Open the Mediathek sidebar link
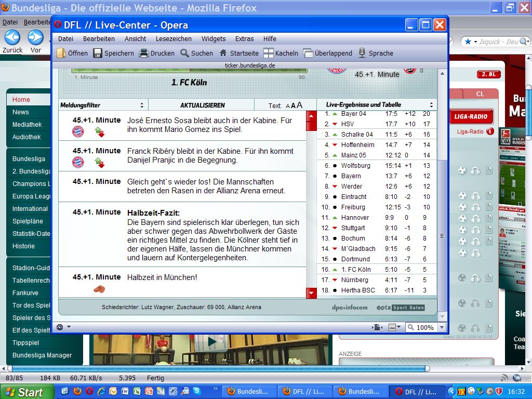The height and width of the screenshot is (399, 532). point(27,125)
